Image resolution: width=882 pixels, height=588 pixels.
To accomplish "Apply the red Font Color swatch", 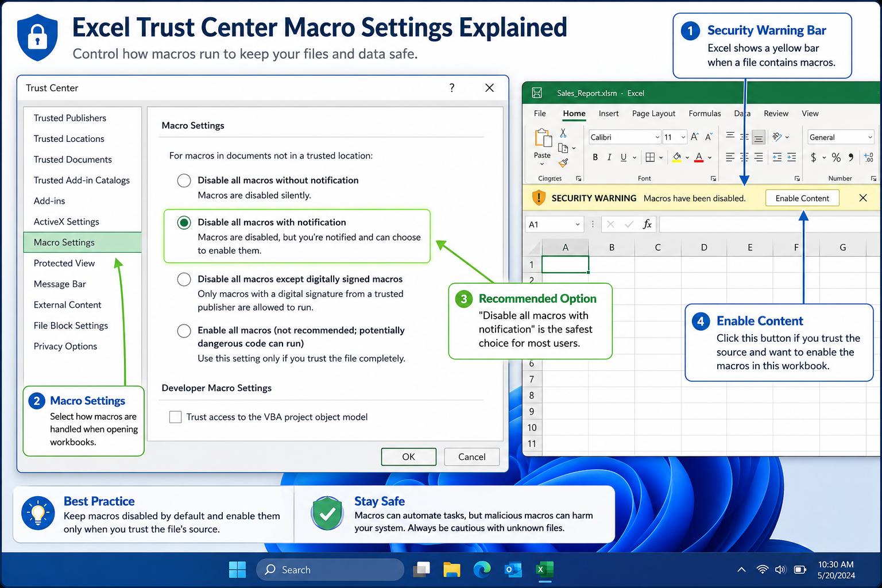I will [699, 157].
